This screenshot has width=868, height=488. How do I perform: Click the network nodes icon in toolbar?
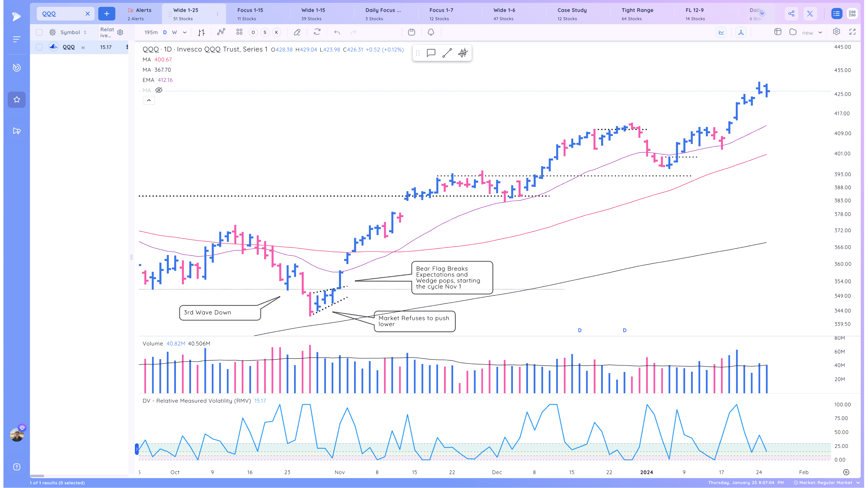[741, 32]
